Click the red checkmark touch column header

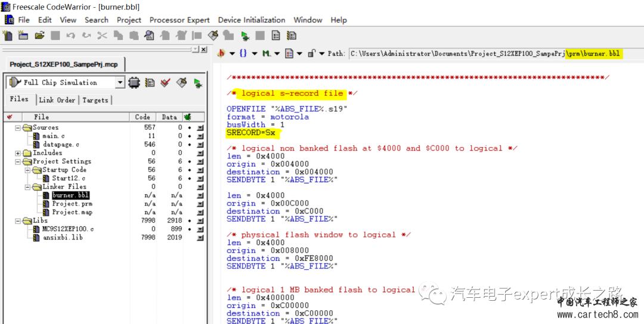click(x=10, y=117)
